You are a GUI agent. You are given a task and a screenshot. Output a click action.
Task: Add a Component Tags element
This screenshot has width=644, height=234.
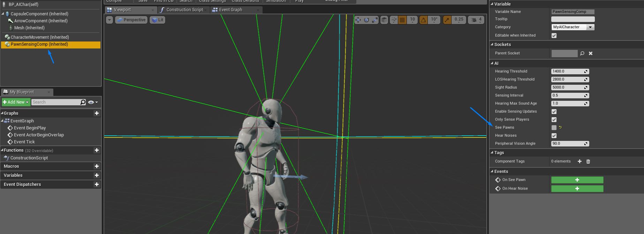tap(579, 161)
